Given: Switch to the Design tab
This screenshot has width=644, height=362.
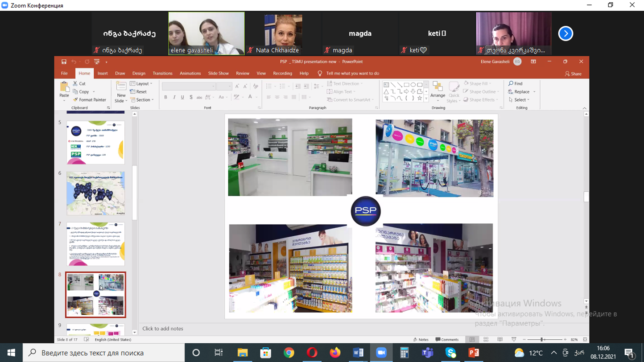Looking at the screenshot, I should 139,74.
